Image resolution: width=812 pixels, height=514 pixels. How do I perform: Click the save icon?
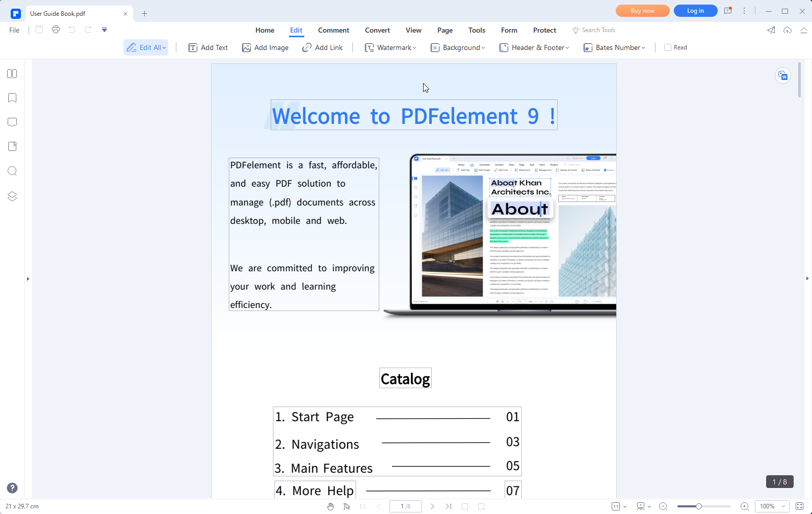coord(39,30)
